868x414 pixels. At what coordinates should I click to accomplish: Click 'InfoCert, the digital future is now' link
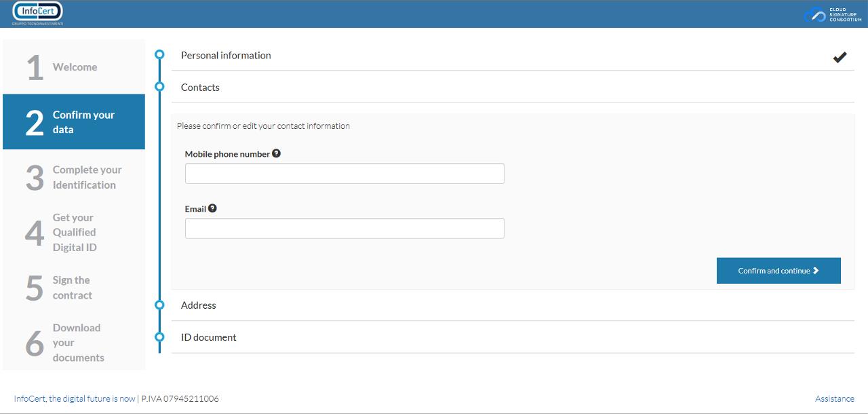coord(75,398)
